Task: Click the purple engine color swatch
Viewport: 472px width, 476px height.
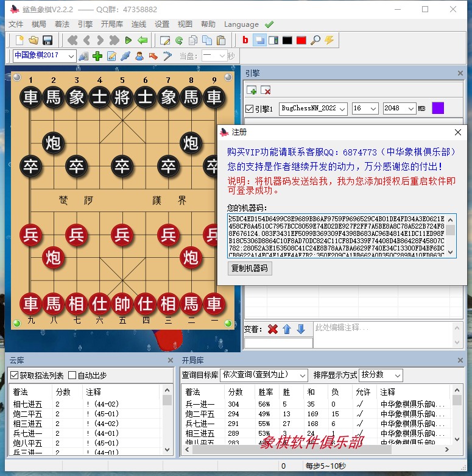Action: pos(438,108)
